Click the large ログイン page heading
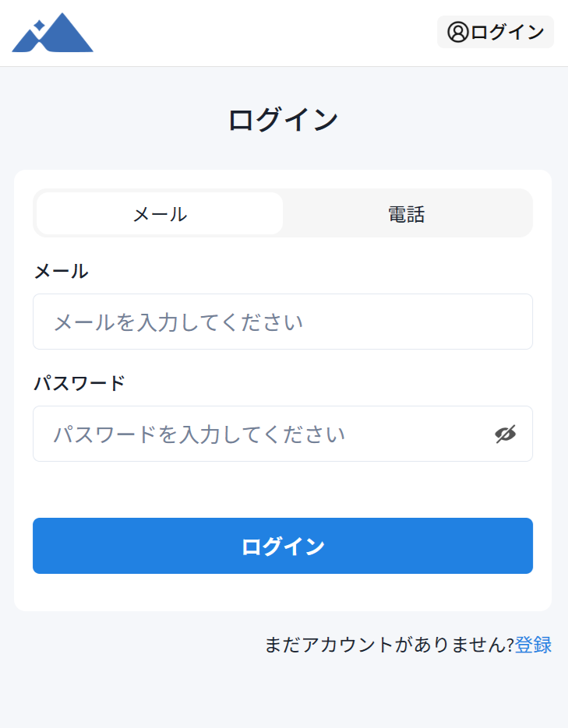The image size is (568, 728). 283,121
